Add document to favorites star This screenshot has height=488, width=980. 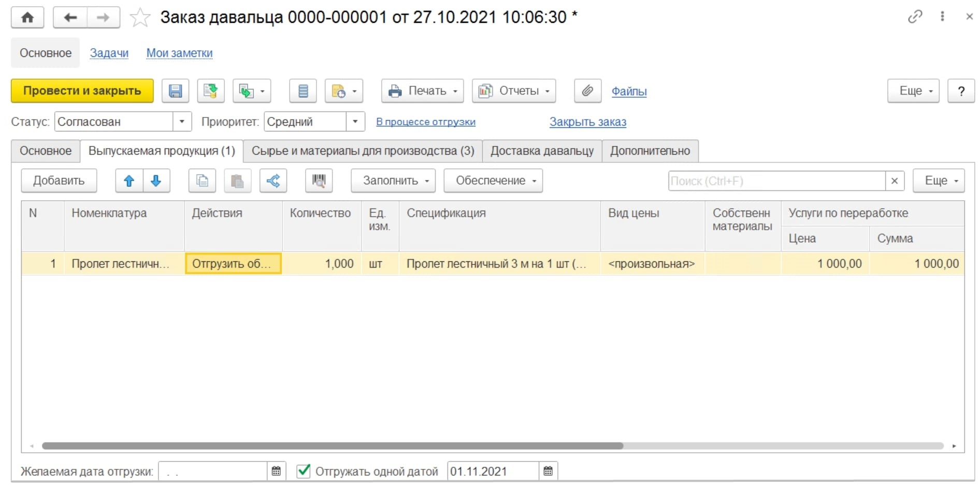coord(140,18)
